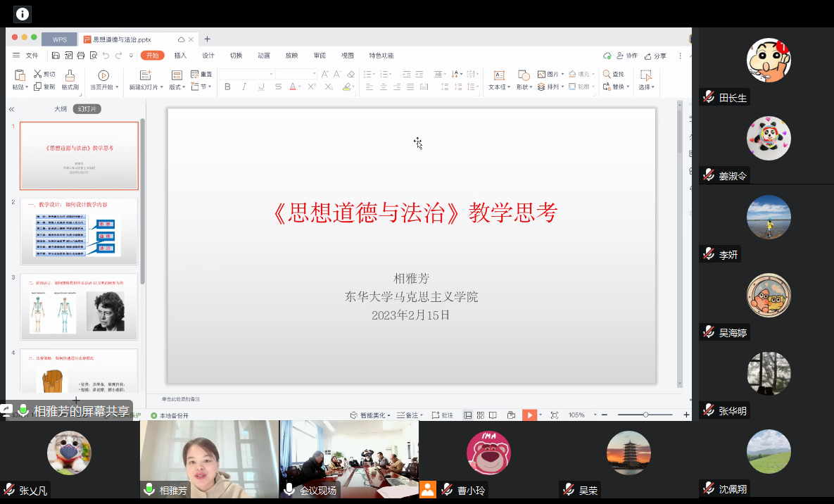
Task: Click the Text Box (文本框) icon
Action: [499, 75]
